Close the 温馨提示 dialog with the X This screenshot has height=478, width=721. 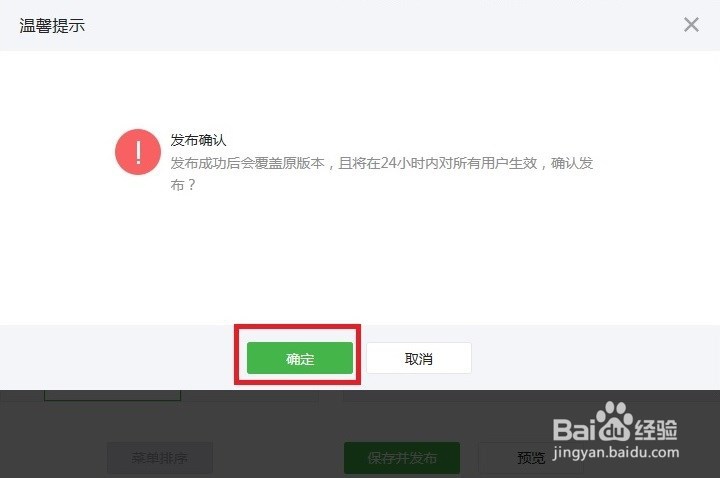point(691,25)
